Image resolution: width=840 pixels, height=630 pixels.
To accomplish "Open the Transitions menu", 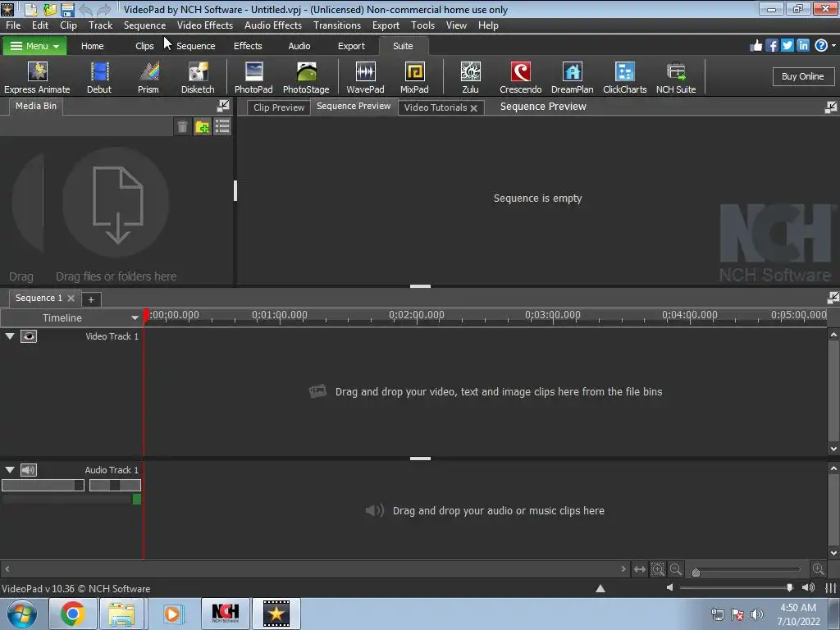I will tap(337, 25).
